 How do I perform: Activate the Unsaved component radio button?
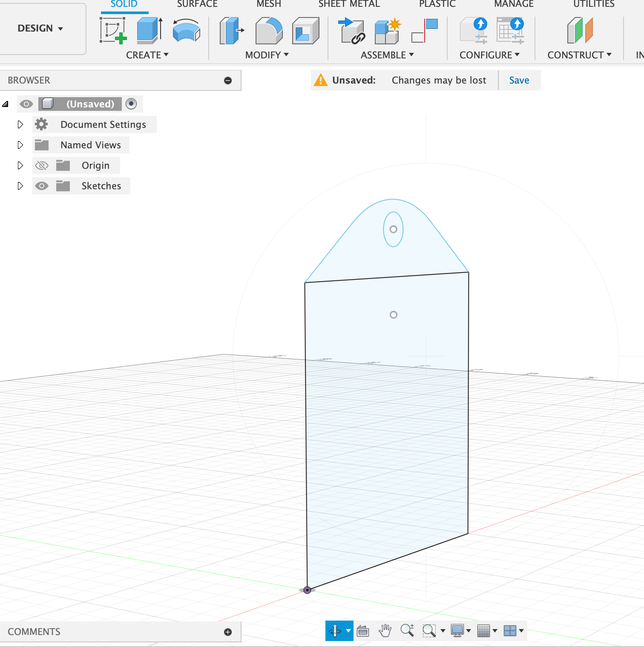point(131,104)
